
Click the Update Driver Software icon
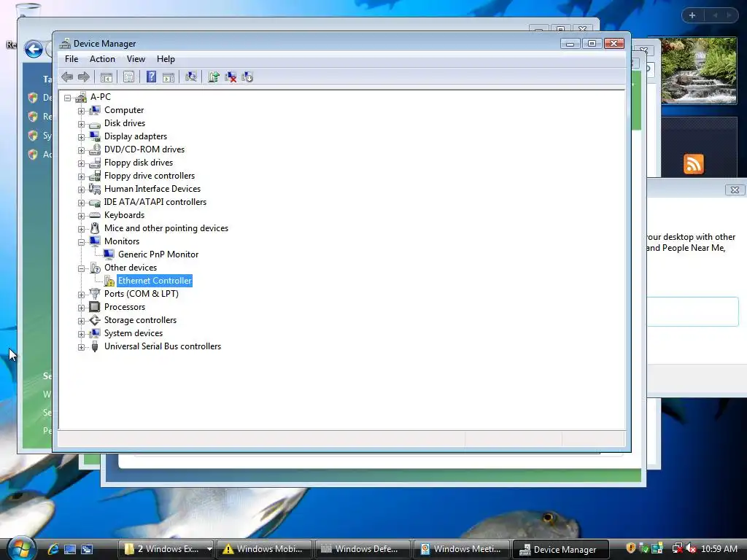(x=214, y=77)
